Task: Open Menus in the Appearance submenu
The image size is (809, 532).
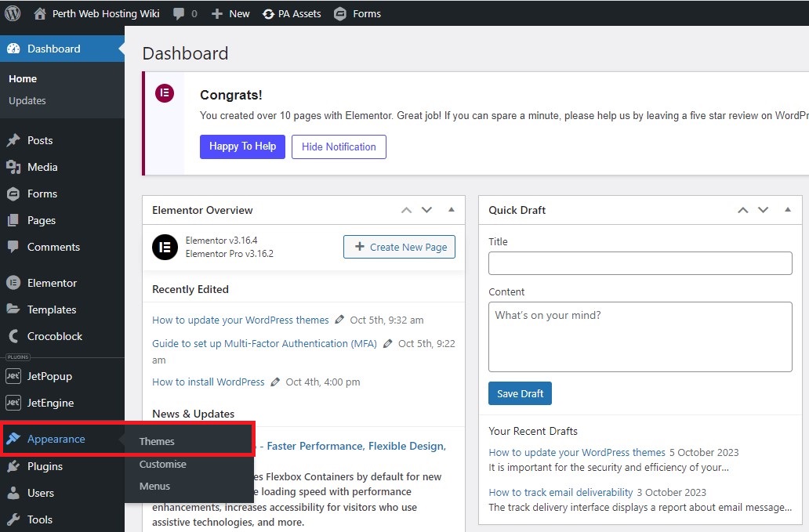Action: point(154,486)
